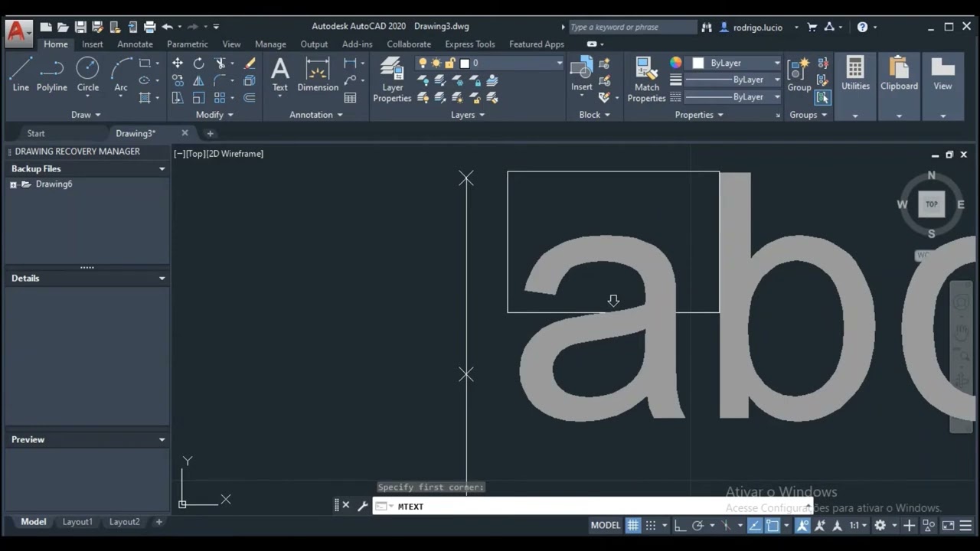
Task: Click the Save icon in quick access toolbar
Action: pyautogui.click(x=80, y=27)
